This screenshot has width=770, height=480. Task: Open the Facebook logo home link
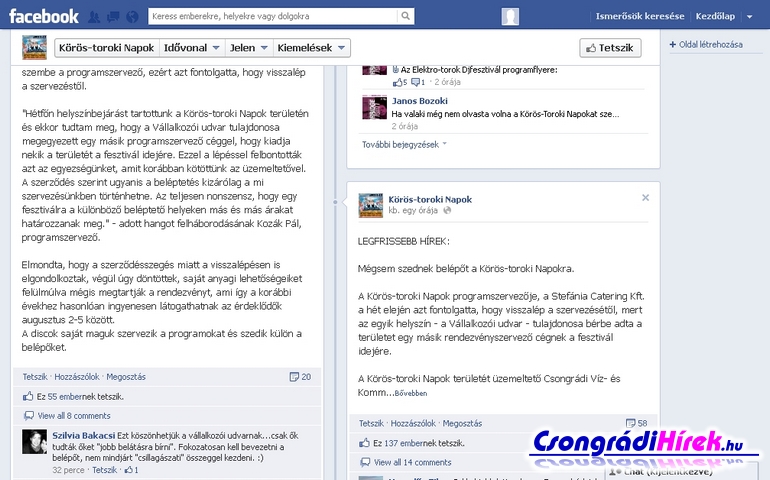pos(44,16)
